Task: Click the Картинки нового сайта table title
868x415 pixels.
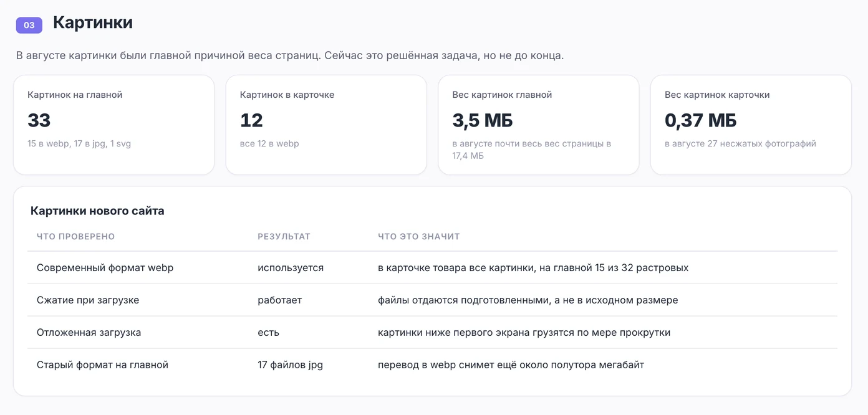Action: (x=97, y=211)
